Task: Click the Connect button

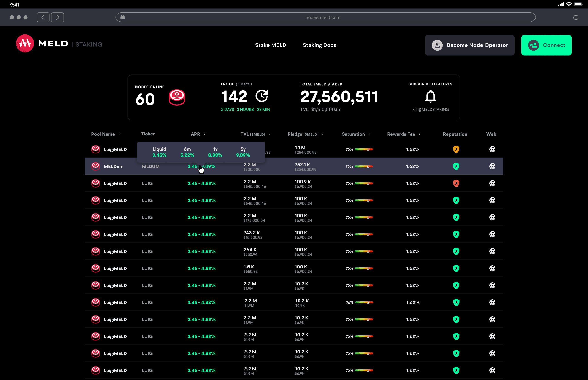Action: pos(546,45)
